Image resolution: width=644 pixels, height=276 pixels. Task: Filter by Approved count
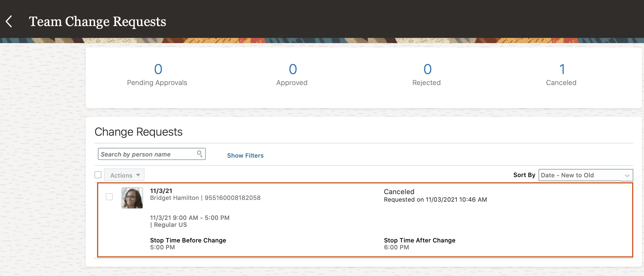(x=293, y=69)
